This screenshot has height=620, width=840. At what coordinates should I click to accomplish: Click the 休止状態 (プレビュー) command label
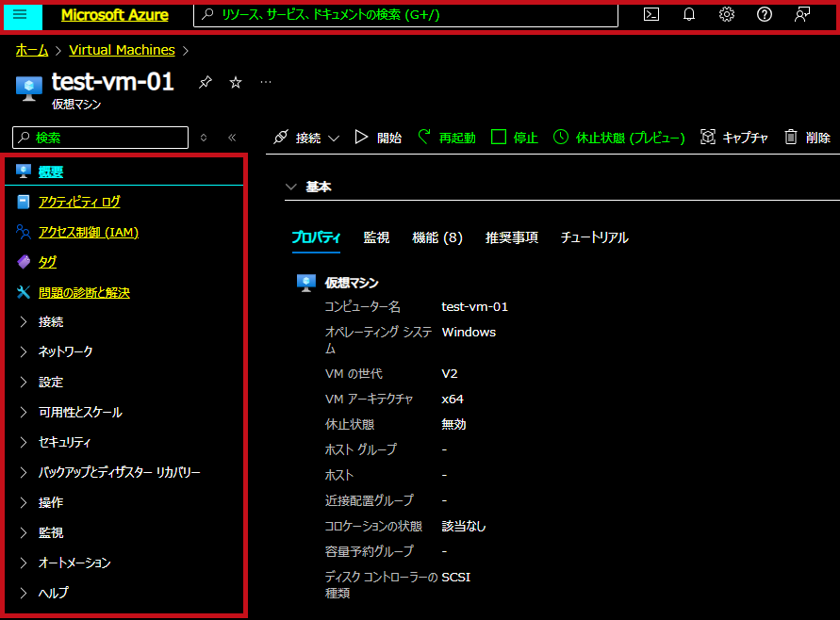coord(630,138)
